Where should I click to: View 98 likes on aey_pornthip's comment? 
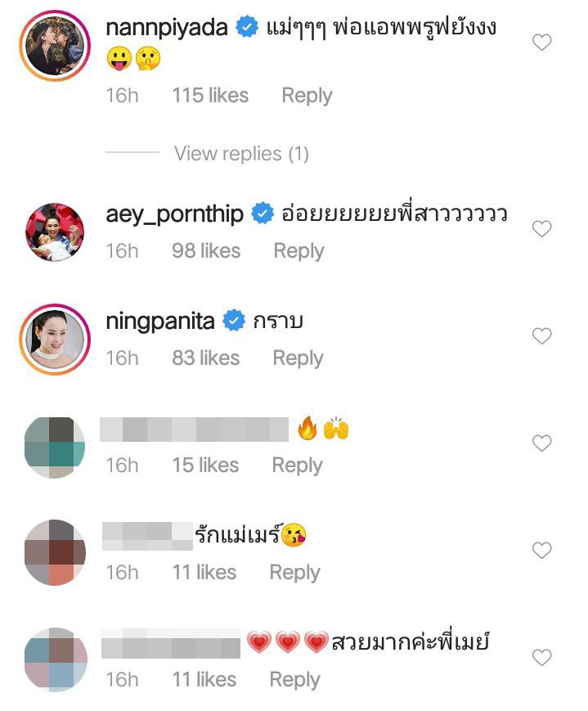[x=206, y=251]
